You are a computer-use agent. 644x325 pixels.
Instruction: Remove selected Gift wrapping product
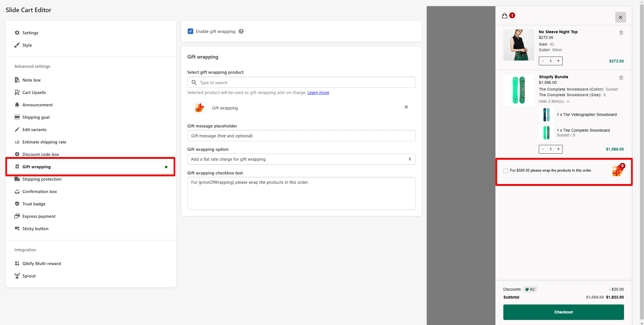pos(406,107)
